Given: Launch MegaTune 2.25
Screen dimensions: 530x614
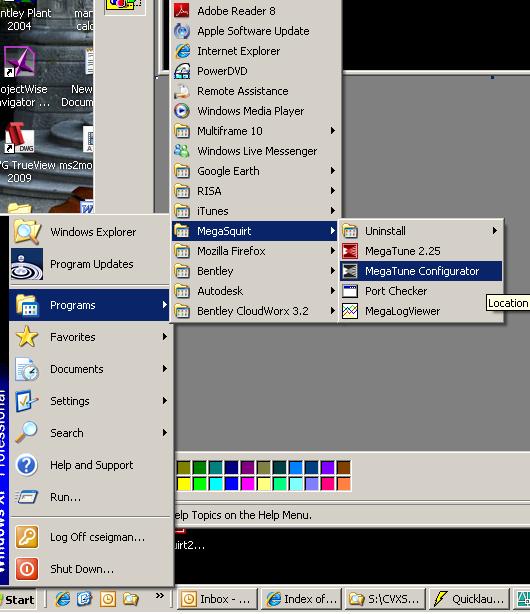Looking at the screenshot, I should [421, 251].
